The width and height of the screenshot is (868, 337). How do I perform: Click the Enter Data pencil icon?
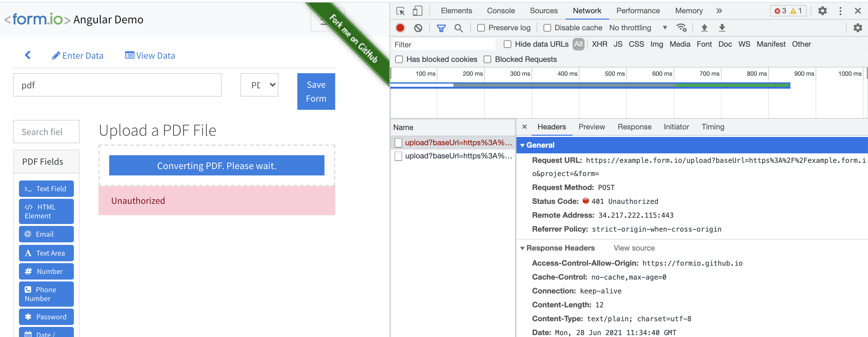(x=56, y=56)
